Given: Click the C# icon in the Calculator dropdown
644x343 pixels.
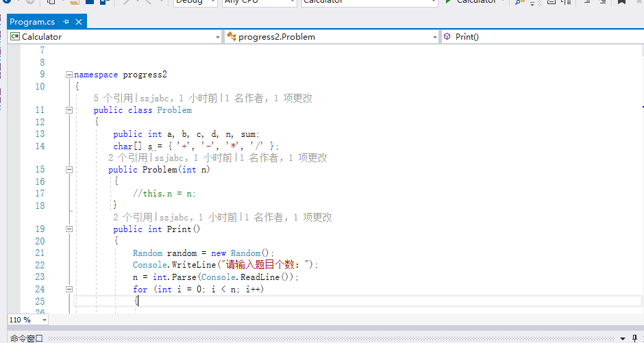Looking at the screenshot, I should (x=15, y=36).
